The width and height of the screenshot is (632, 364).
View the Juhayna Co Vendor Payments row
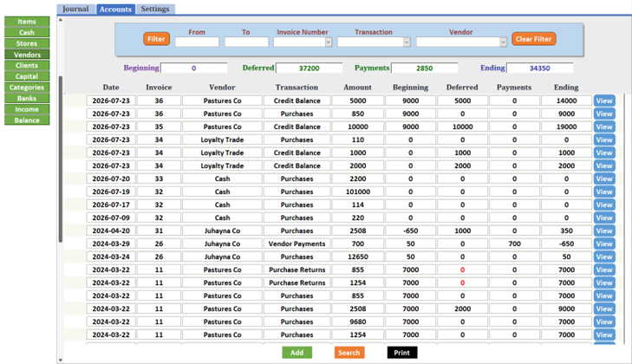604,244
